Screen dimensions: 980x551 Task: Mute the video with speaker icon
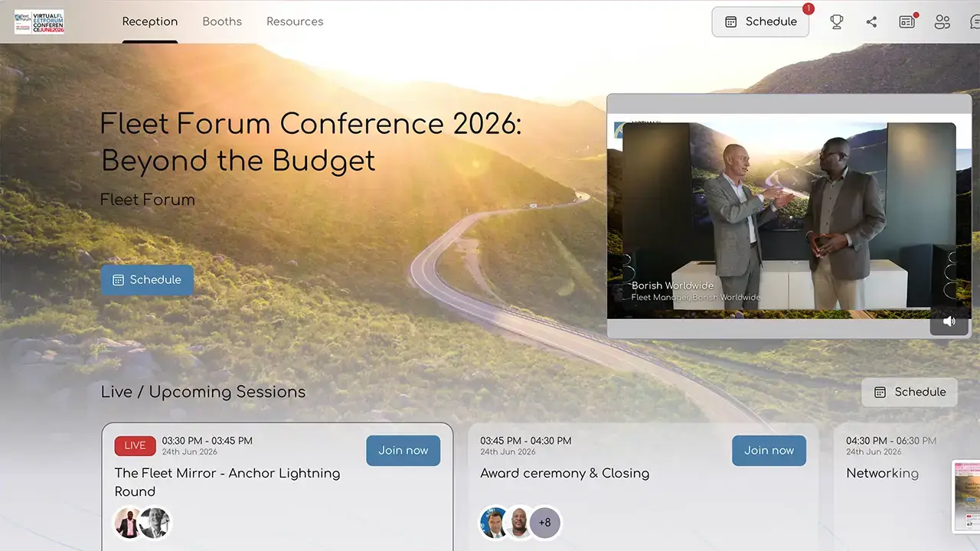point(949,321)
